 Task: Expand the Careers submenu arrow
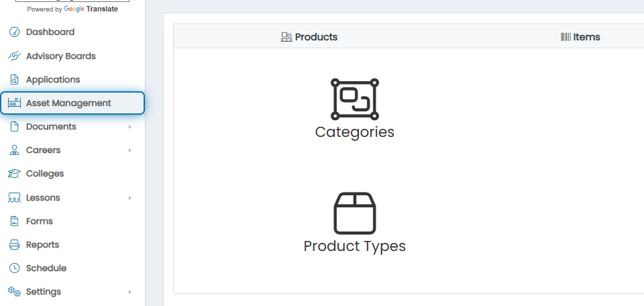click(129, 150)
